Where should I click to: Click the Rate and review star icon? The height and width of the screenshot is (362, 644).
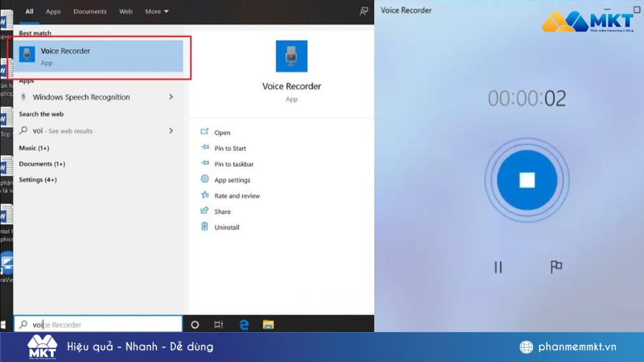tap(205, 195)
